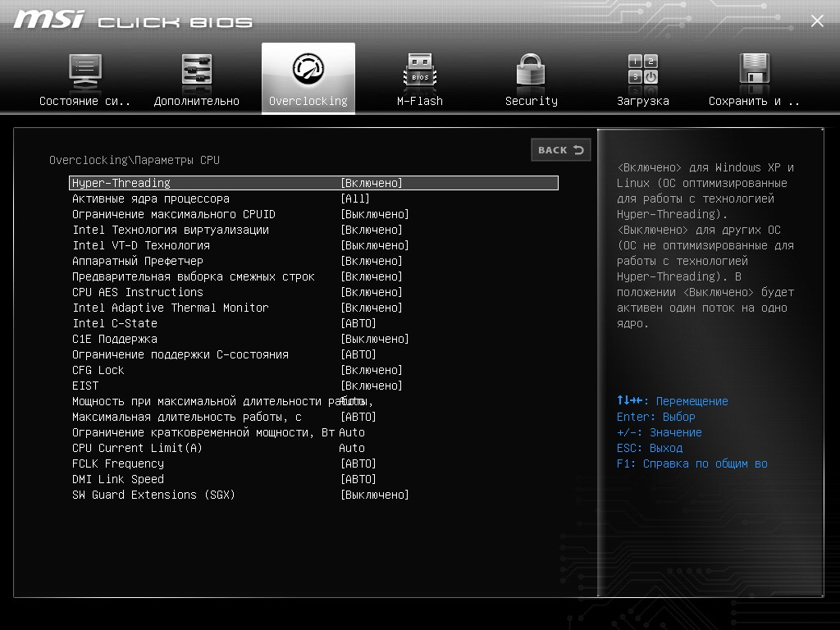Close the Click BIOS window

pos(817,21)
